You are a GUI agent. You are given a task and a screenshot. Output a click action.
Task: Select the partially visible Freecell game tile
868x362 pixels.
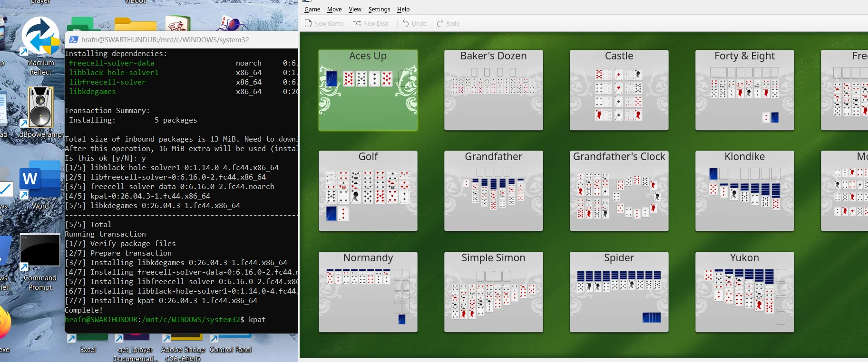click(x=845, y=90)
